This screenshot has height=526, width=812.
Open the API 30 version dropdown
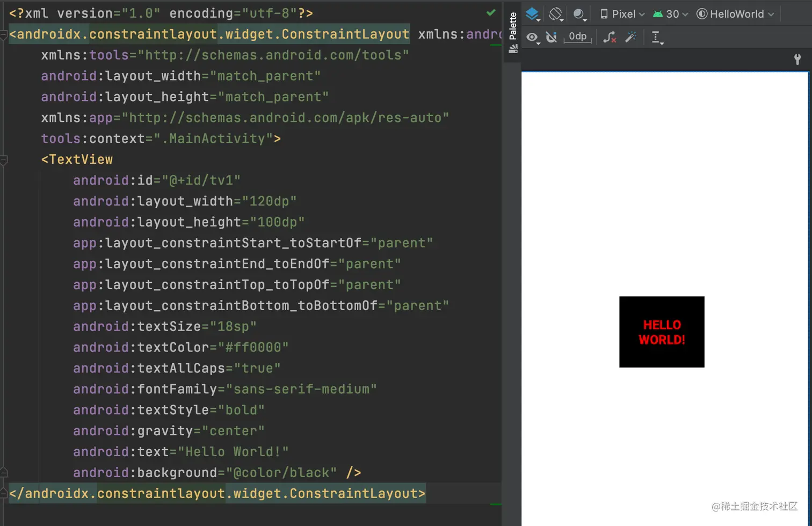(670, 14)
